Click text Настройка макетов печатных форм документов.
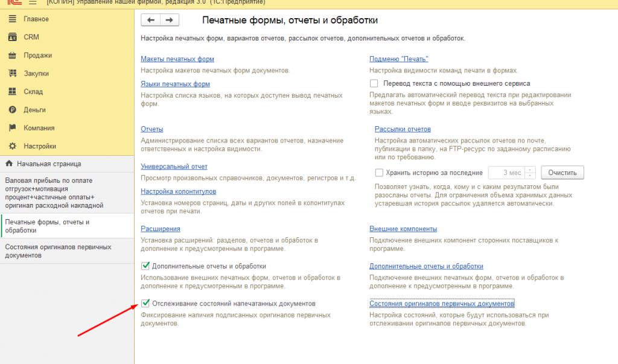Screen dimensions: 618x364 pyautogui.click(x=215, y=71)
